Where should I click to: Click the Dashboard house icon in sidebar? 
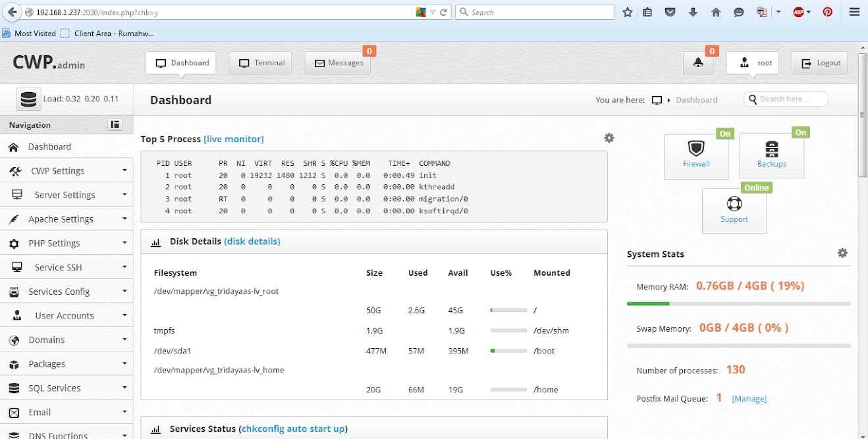(13, 147)
